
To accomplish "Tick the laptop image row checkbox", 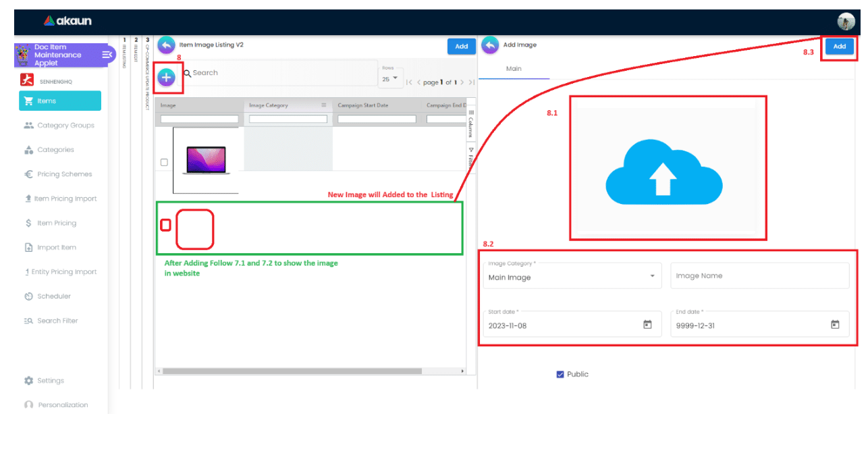I will pos(164,163).
